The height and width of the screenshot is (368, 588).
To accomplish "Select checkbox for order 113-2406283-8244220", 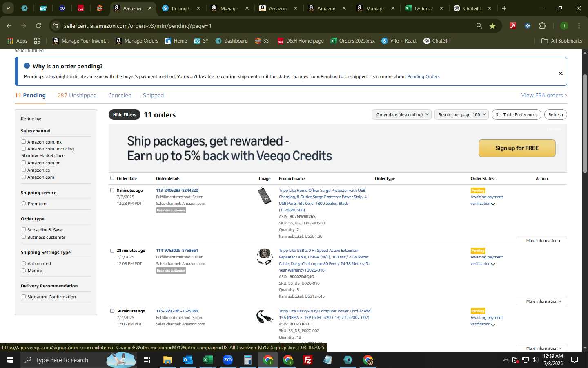I will tap(112, 190).
